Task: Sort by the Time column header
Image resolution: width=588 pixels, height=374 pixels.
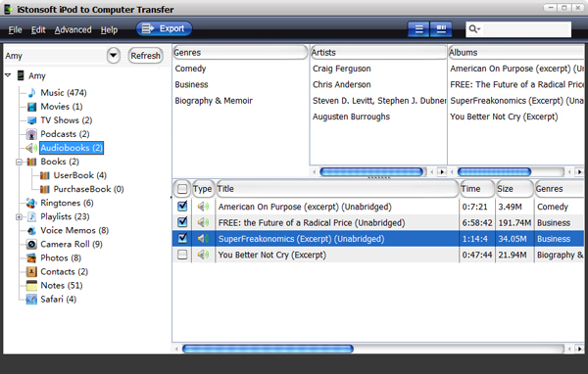Action: click(477, 189)
